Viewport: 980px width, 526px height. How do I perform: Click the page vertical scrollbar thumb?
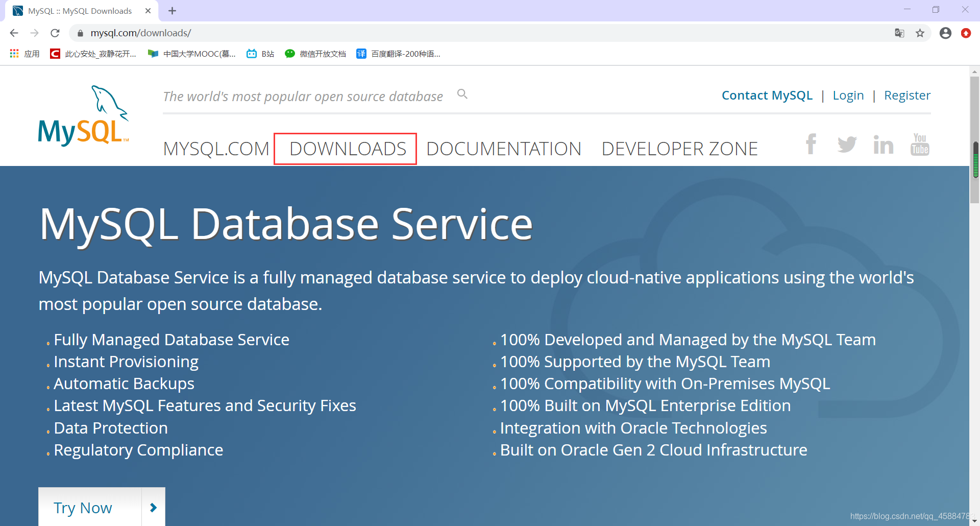click(975, 140)
